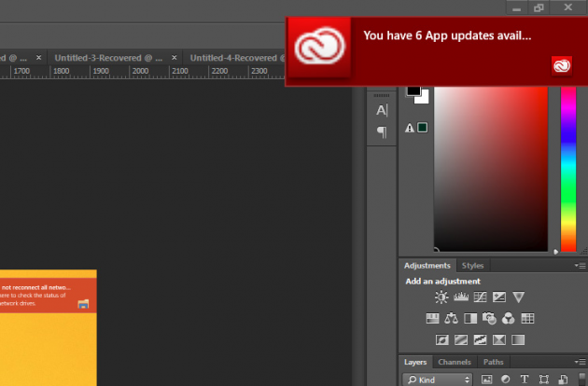This screenshot has width=588, height=386.
Task: Add a Color Balance adjustment
Action: point(452,319)
